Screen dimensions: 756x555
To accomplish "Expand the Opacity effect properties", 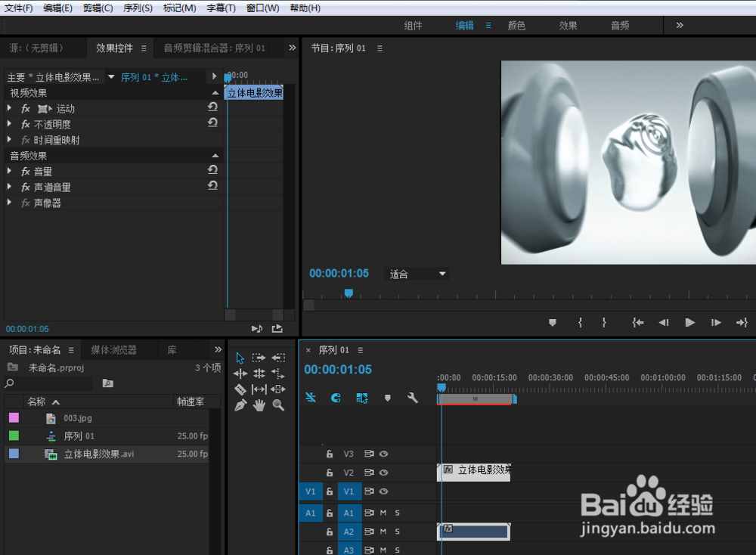I will [9, 124].
